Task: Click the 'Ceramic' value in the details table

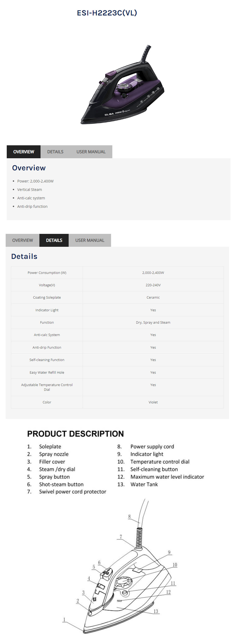Action: pos(153,298)
